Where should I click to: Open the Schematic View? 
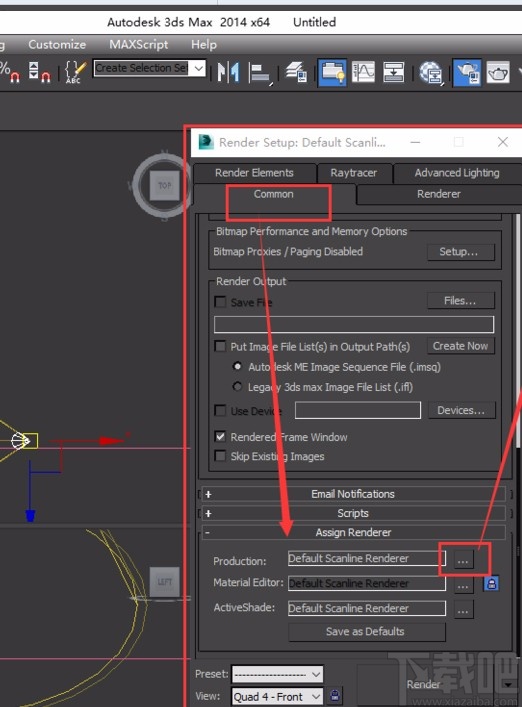tap(393, 72)
